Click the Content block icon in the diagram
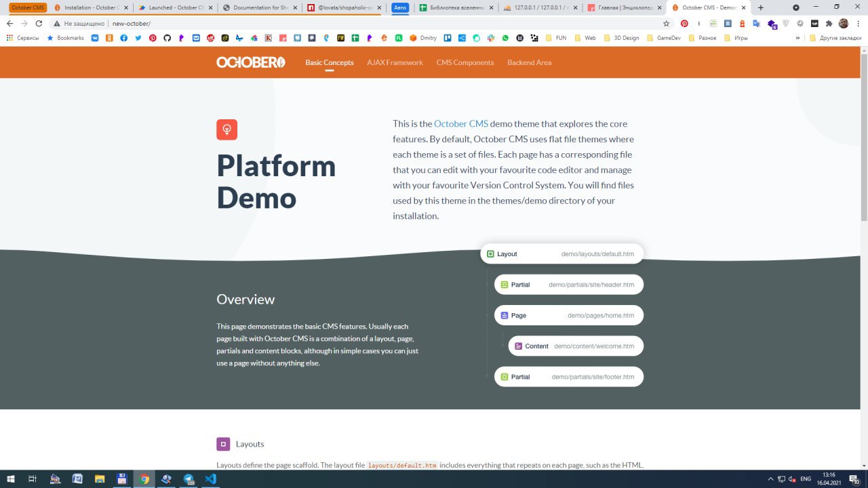 (x=518, y=346)
